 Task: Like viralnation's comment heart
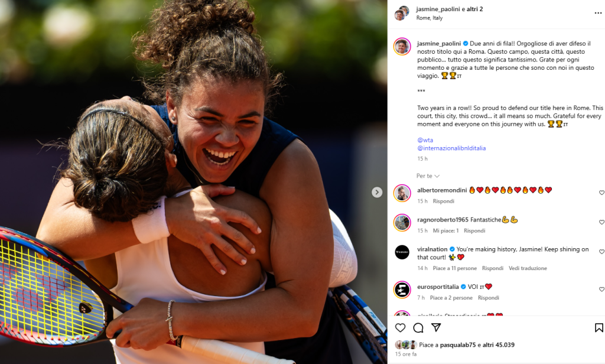click(601, 252)
